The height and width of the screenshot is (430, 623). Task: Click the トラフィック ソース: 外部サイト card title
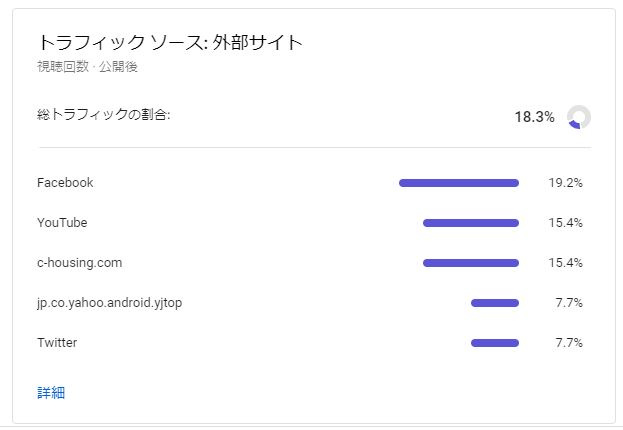pyautogui.click(x=170, y=42)
